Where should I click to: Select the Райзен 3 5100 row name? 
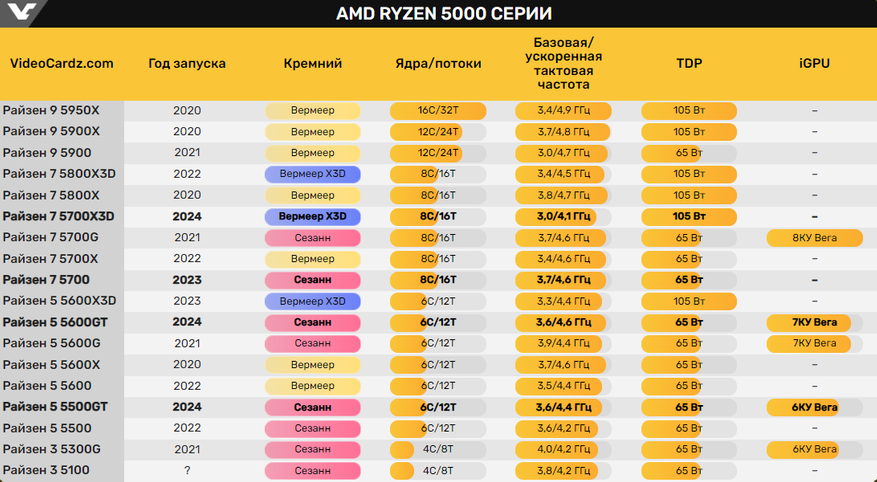tap(45, 470)
